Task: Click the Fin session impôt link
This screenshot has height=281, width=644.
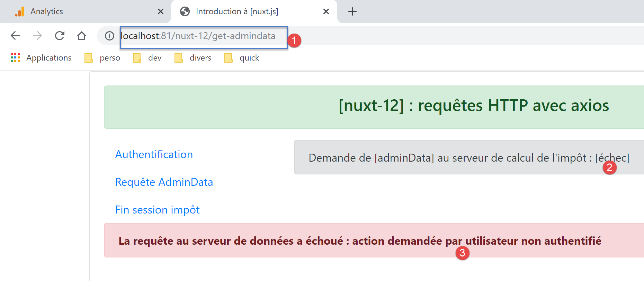Action: (x=157, y=210)
